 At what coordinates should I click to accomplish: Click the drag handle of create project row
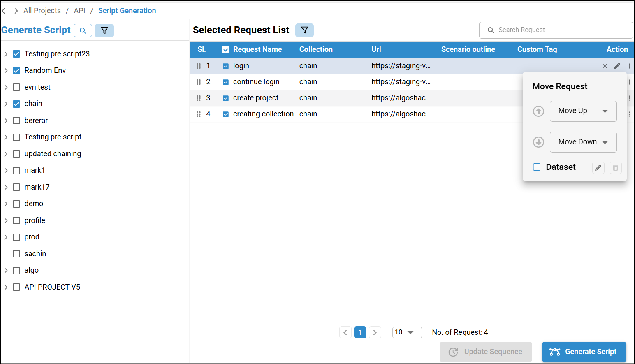pos(199,98)
